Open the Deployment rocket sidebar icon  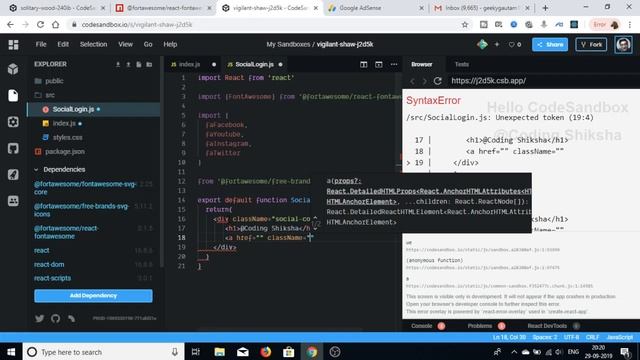13,174
